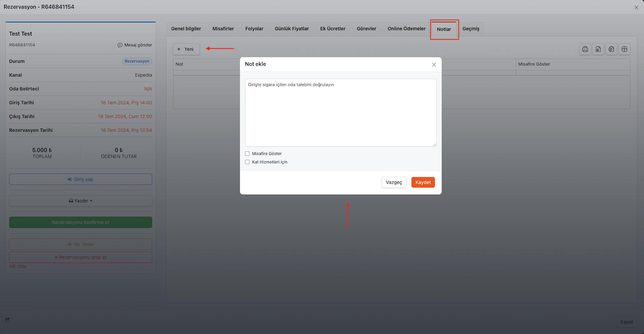Close the Not ekle dialog with X
The image size is (644, 334).
point(434,64)
